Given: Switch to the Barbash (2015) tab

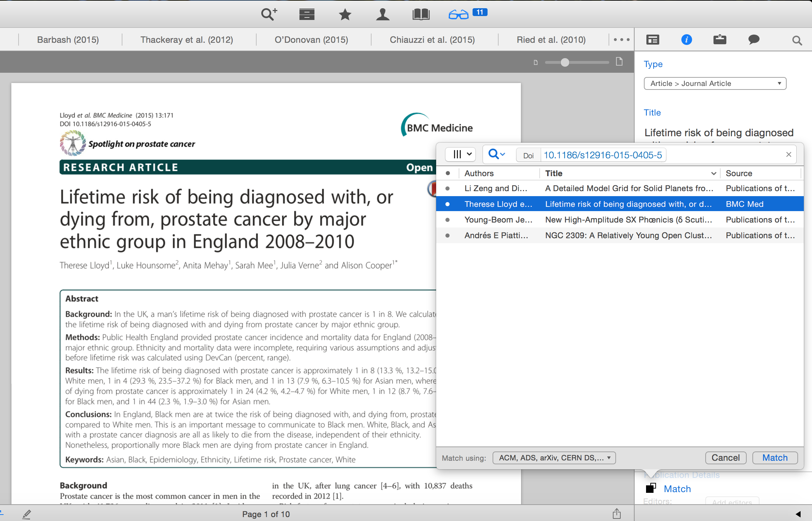Looking at the screenshot, I should pos(68,40).
